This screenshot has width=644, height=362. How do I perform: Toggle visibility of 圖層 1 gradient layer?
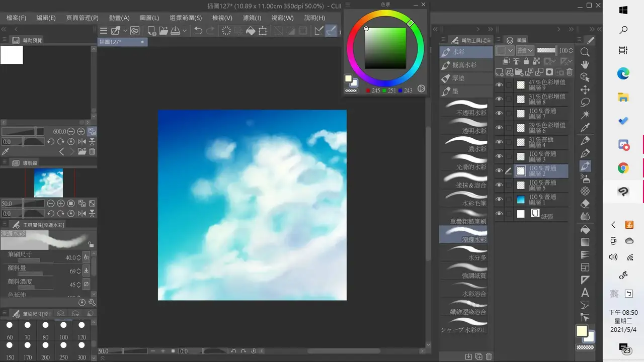tap(499, 200)
